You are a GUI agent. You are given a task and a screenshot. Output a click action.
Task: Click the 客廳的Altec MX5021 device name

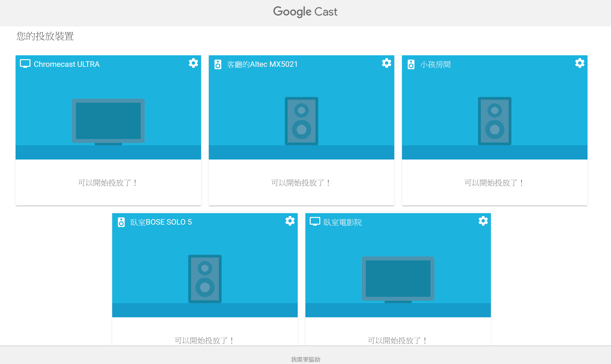pyautogui.click(x=262, y=64)
